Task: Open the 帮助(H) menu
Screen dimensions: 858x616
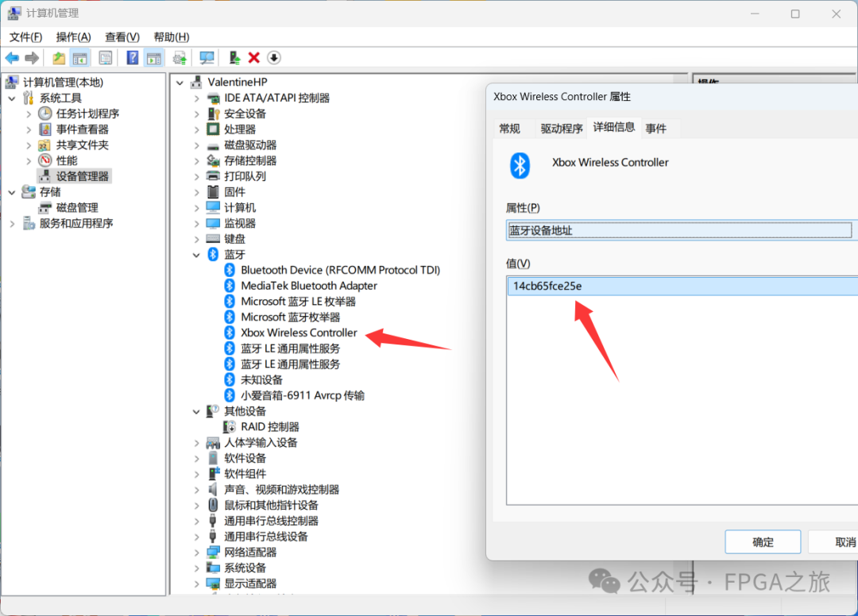Action: (172, 37)
